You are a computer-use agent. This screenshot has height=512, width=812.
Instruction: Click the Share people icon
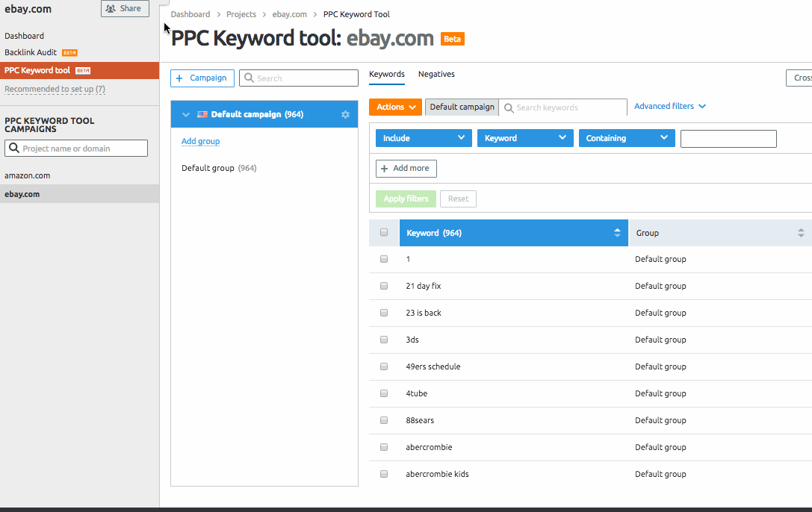(111, 9)
